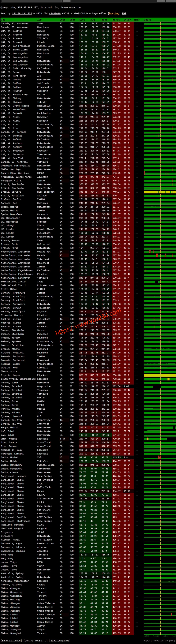Select the Linode ISP cell
The image size is (176, 644).
point(41,42)
